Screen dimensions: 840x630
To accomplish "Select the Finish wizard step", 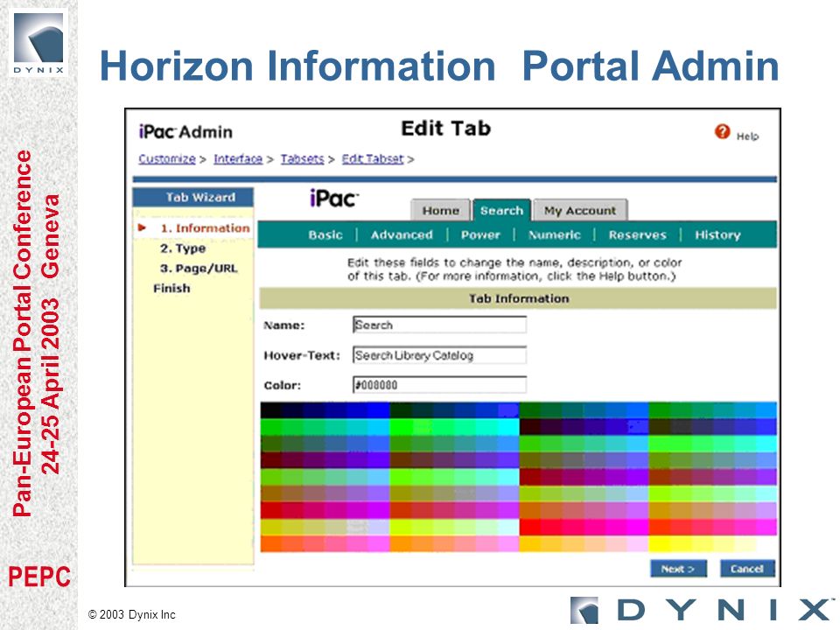I will point(172,288).
